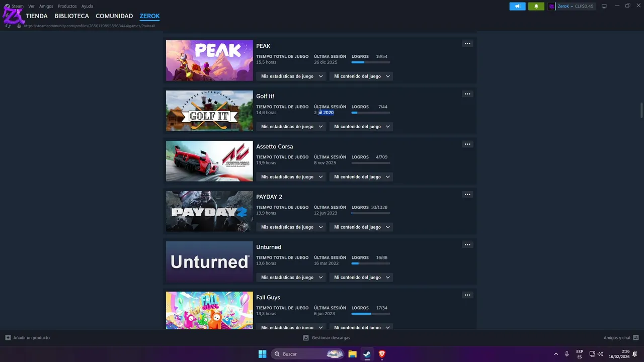Click the PEAK game thumbnail
The height and width of the screenshot is (362, 644).
[209, 60]
